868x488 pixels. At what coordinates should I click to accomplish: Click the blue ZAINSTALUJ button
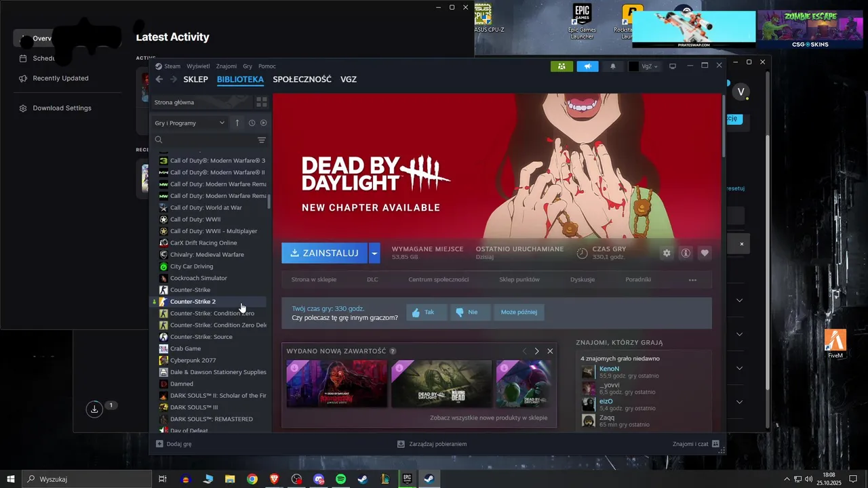click(325, 253)
